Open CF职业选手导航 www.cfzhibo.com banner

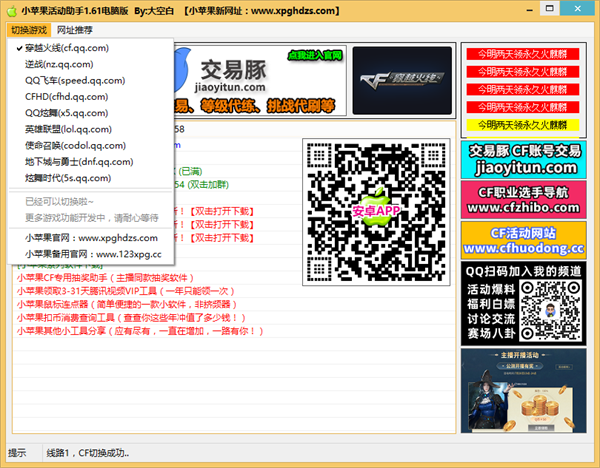tap(523, 200)
